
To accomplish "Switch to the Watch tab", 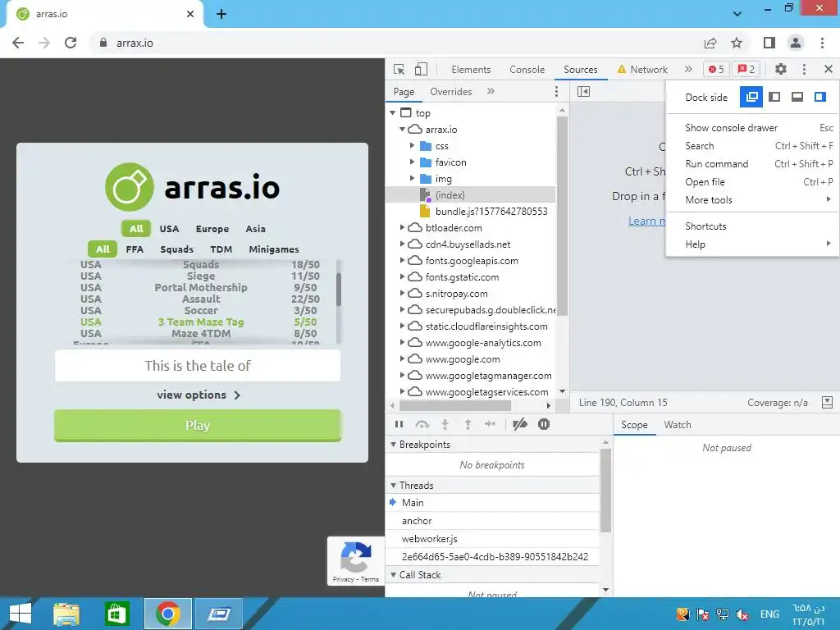I will tap(678, 425).
